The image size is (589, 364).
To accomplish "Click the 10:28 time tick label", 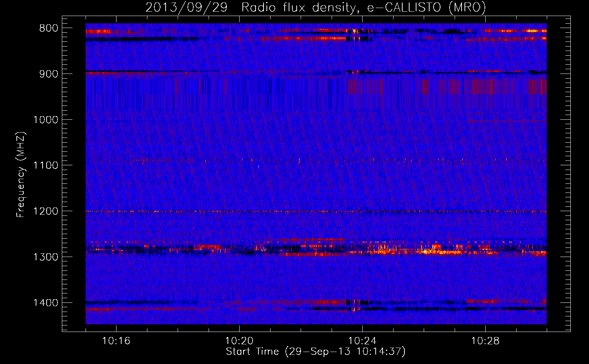I will [485, 341].
